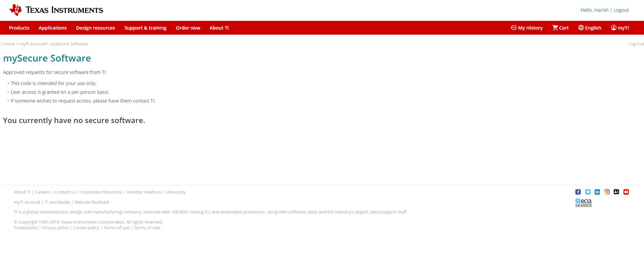Click Logout beside Hello, Harish

pyautogui.click(x=621, y=10)
